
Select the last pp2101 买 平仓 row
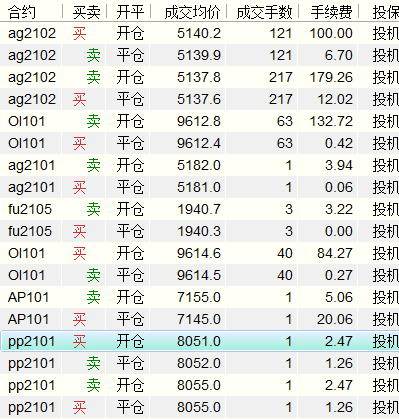199,407
